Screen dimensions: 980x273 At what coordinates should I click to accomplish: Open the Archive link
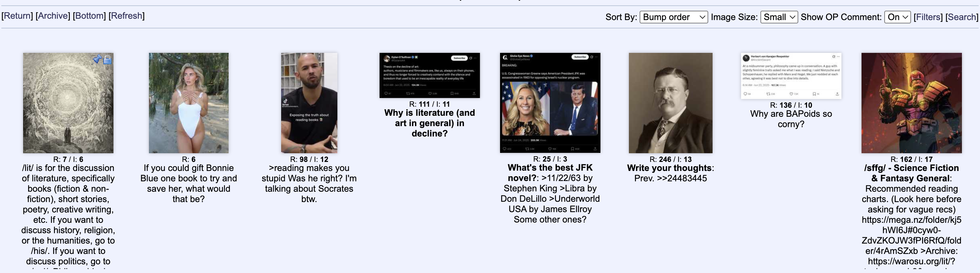53,16
